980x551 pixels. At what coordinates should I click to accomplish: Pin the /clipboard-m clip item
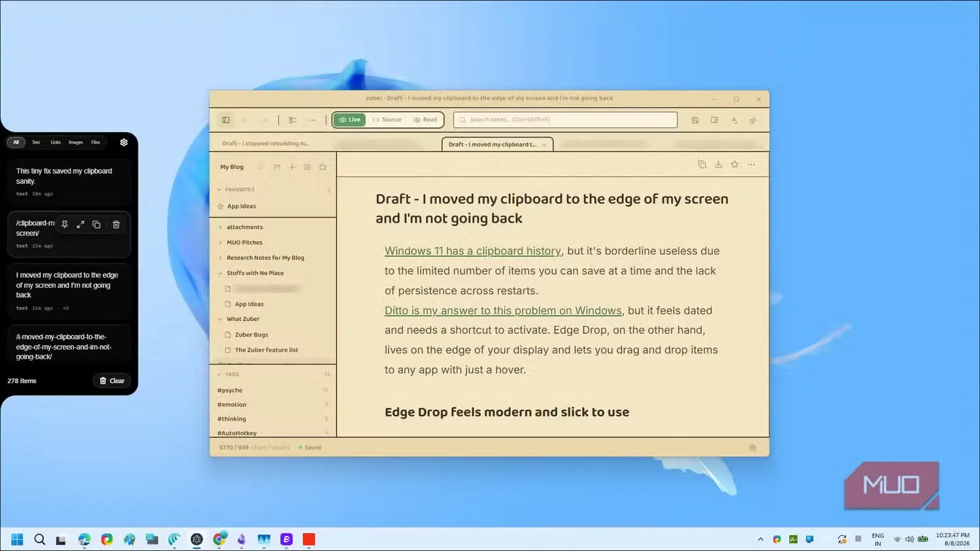click(65, 224)
